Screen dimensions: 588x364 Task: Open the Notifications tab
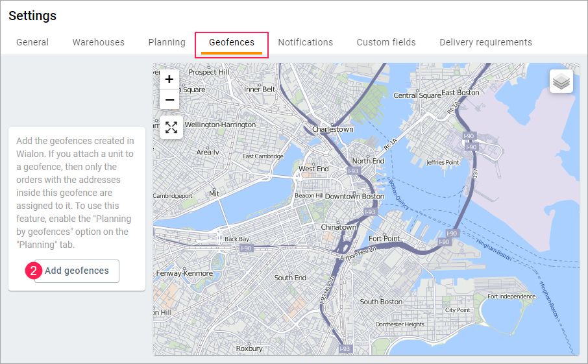point(306,42)
